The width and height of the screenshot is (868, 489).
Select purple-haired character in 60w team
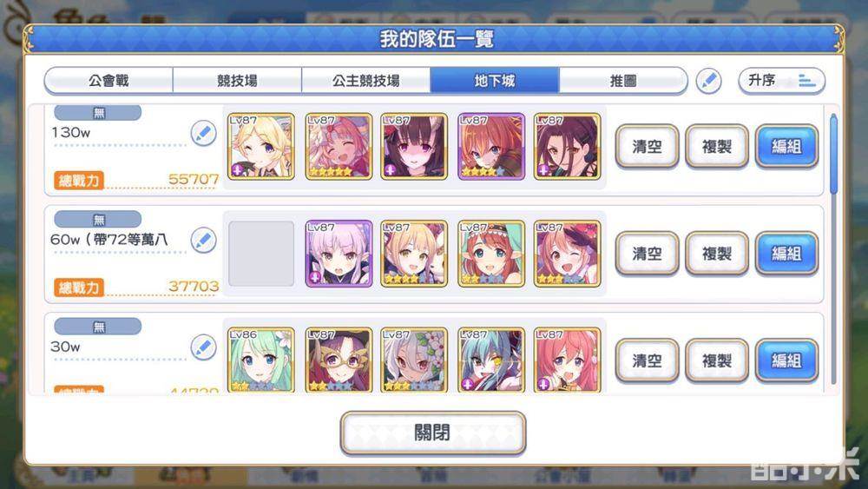[x=339, y=254]
